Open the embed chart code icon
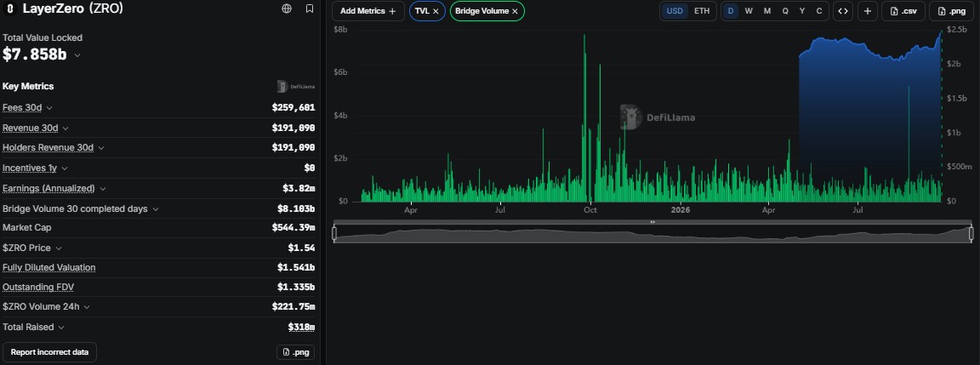 tap(843, 11)
